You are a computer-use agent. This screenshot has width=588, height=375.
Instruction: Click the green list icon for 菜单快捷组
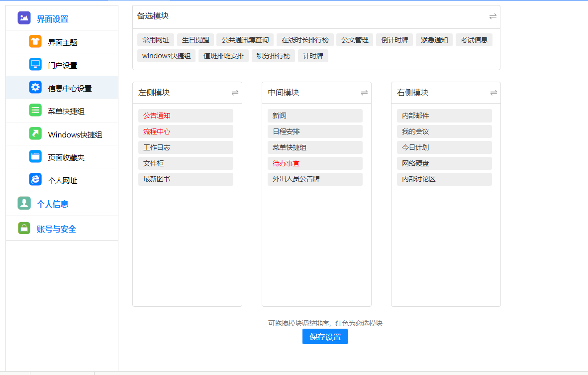click(x=35, y=111)
